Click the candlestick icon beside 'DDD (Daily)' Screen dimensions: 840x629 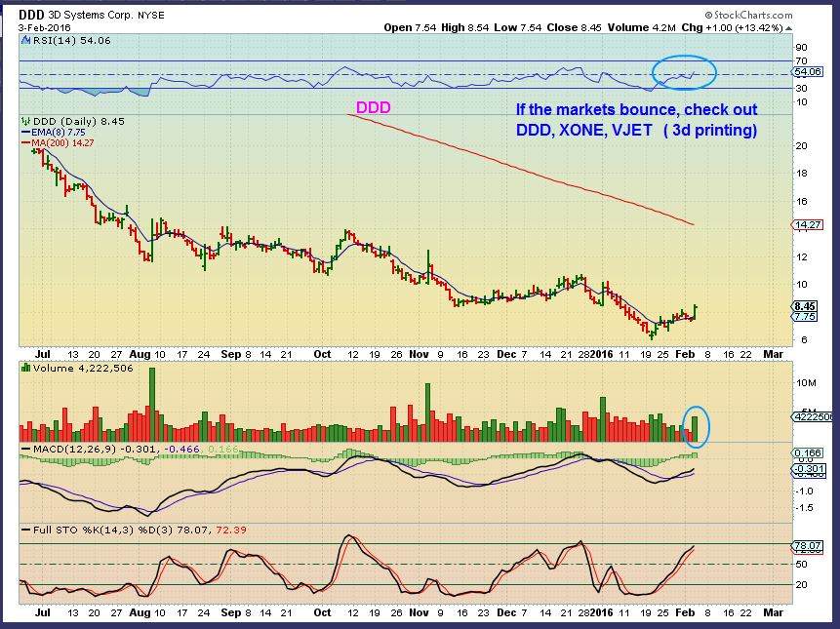[x=25, y=122]
